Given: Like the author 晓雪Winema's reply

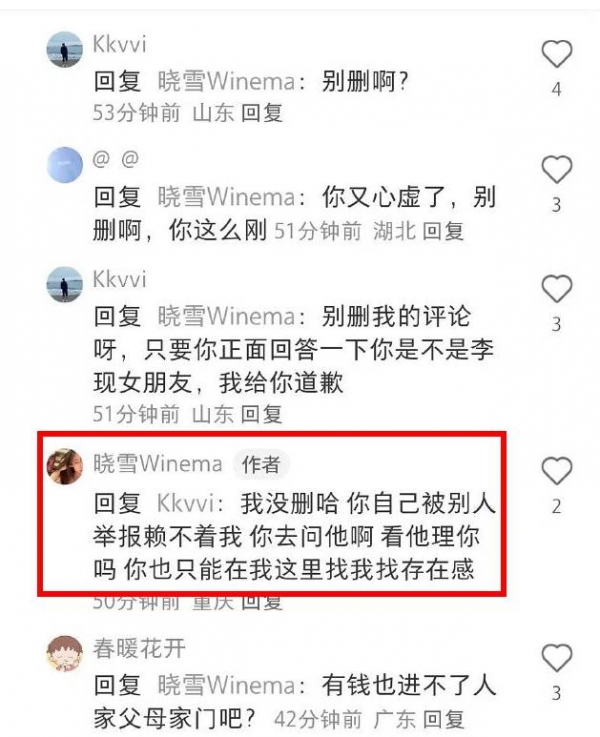Looking at the screenshot, I should pos(557,470).
